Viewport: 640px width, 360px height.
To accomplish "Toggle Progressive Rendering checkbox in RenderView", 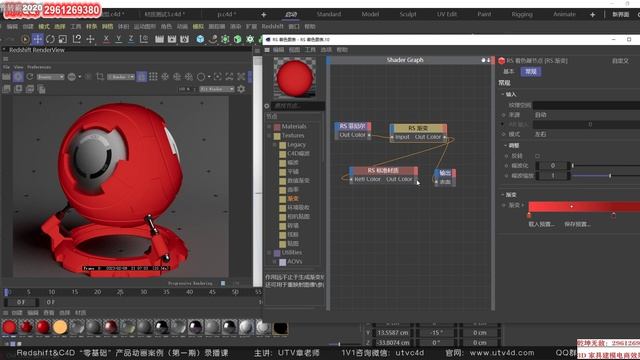I will [223, 283].
